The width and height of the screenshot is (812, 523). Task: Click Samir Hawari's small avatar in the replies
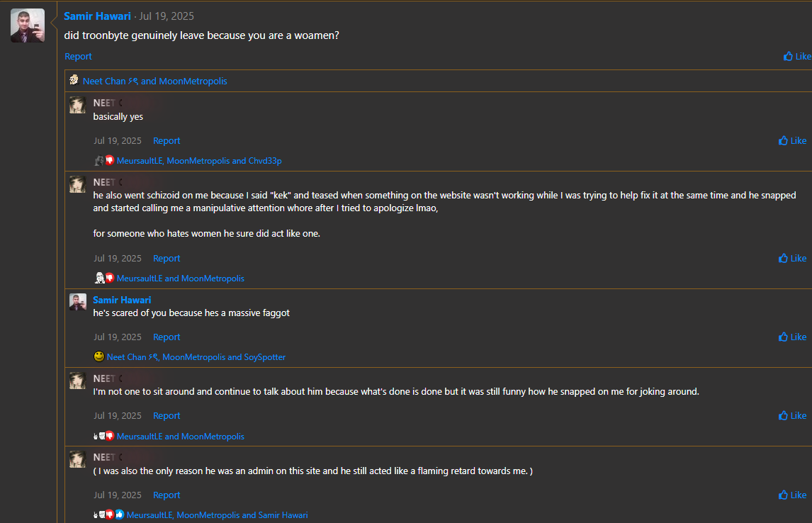coord(78,302)
